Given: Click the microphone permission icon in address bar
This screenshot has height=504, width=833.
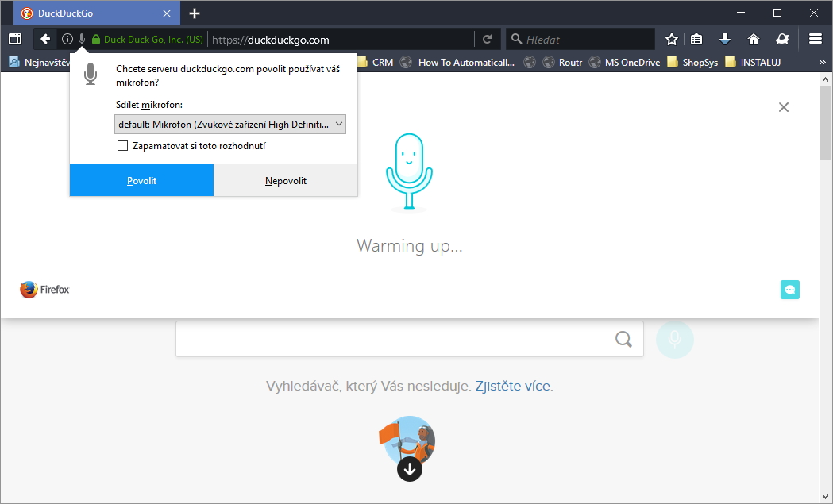Looking at the screenshot, I should (82, 40).
